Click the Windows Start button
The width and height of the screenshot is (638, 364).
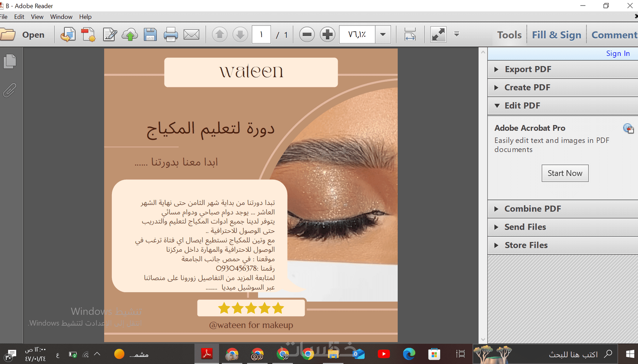tap(630, 354)
